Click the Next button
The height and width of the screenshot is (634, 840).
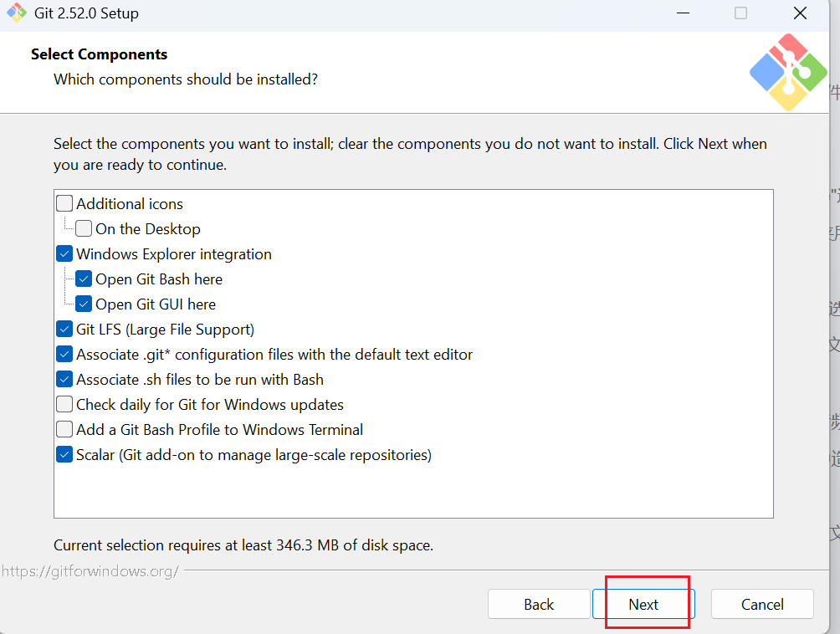[x=643, y=604]
